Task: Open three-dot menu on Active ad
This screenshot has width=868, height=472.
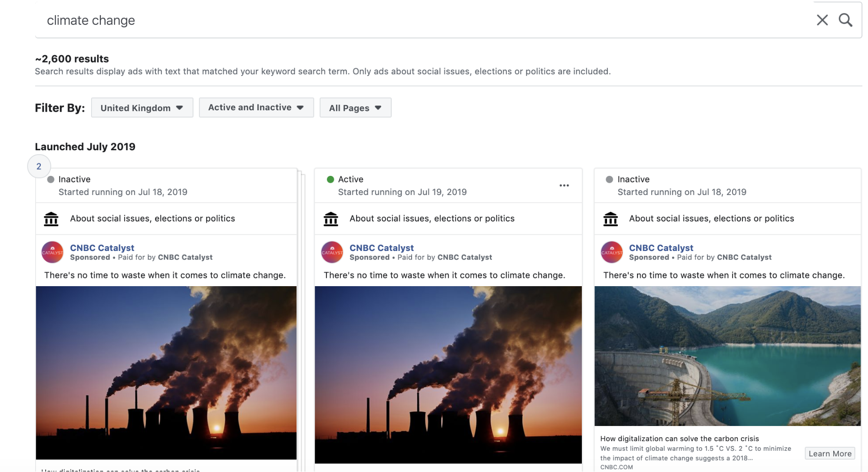Action: click(564, 185)
